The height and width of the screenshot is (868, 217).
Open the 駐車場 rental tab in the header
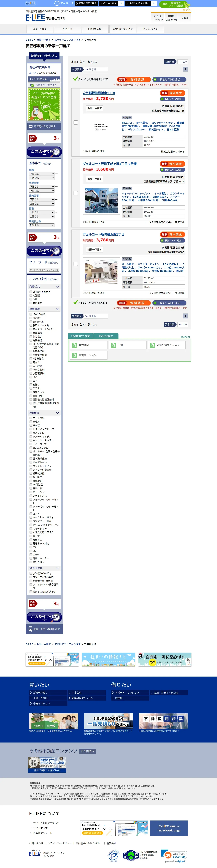(185, 18)
